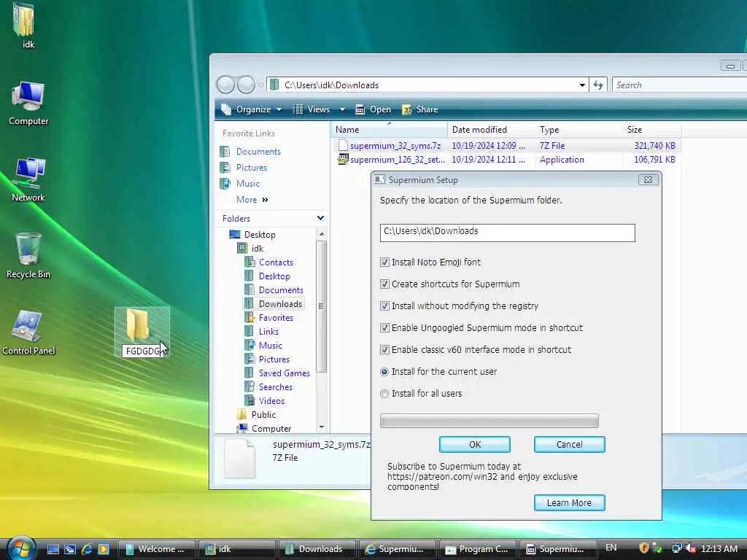Click the Explorer Forward navigation button

point(246,85)
